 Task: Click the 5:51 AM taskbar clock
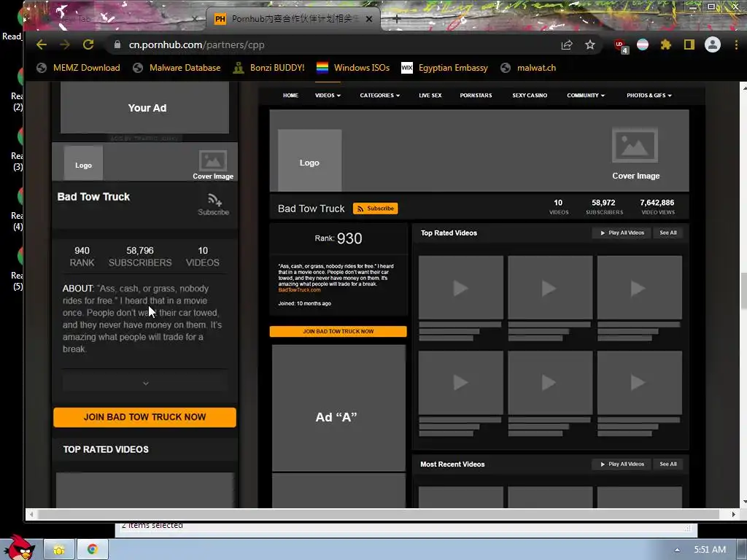pos(710,550)
